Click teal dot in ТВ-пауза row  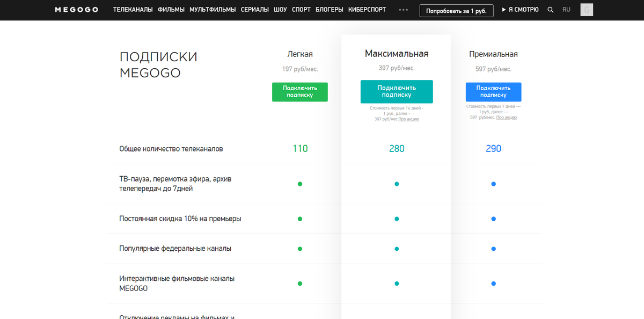click(397, 184)
